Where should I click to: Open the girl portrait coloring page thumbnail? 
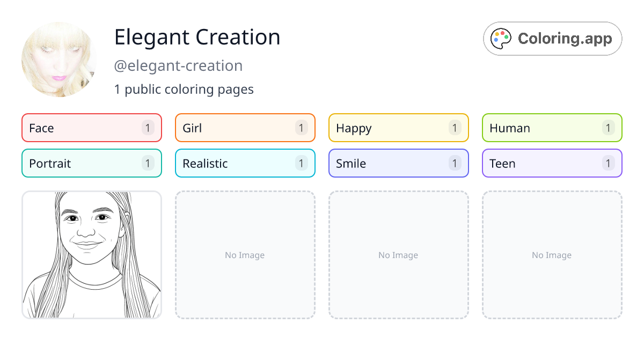click(x=92, y=255)
